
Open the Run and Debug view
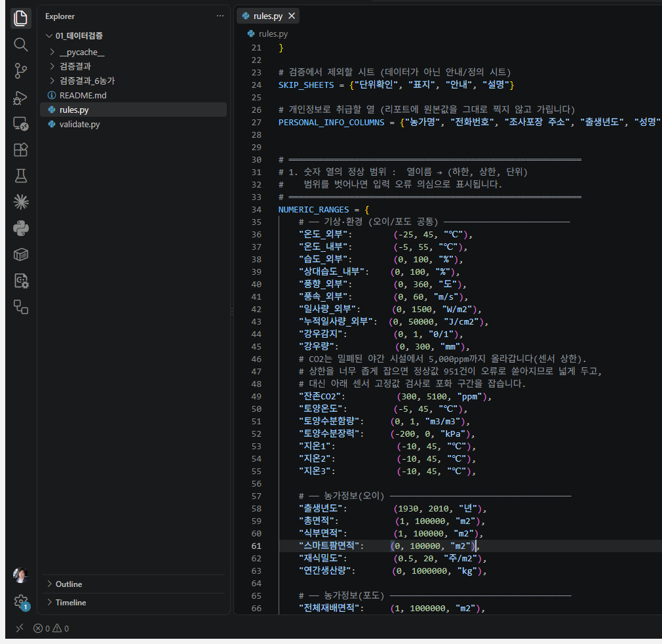click(x=21, y=97)
